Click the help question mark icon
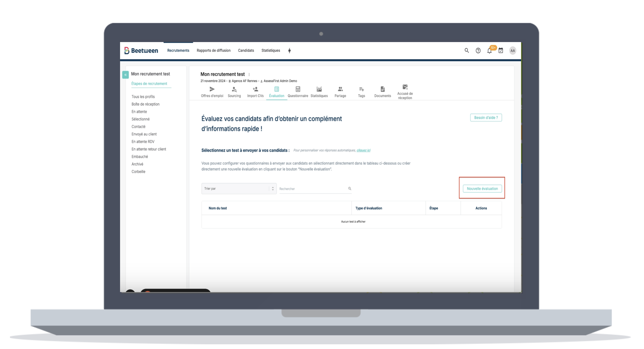The image size is (644, 349). tap(478, 51)
